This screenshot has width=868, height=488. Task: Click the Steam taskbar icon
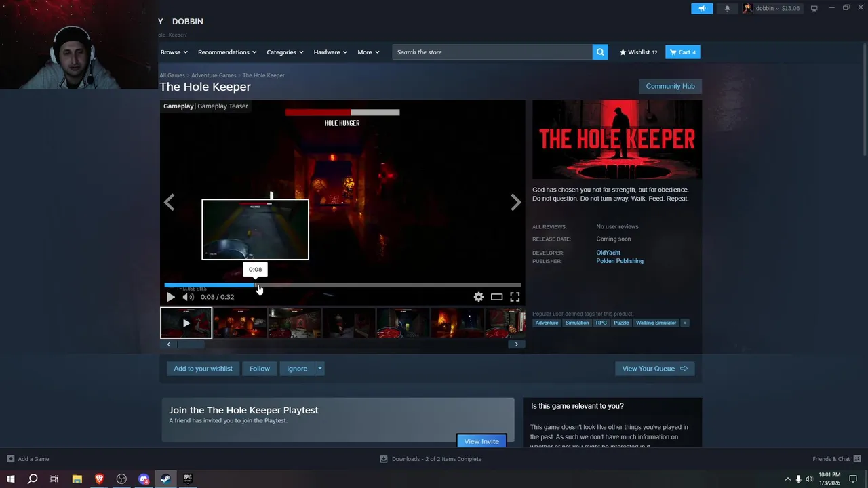165,479
